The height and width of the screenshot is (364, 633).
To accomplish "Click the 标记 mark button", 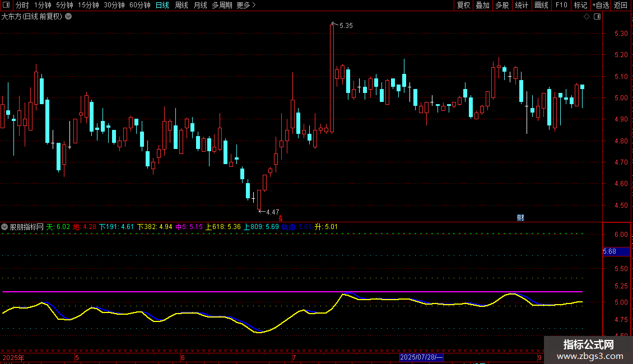I will [x=580, y=5].
